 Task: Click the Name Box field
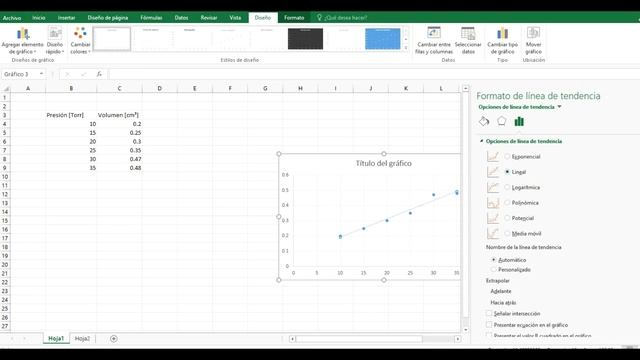click(20, 74)
